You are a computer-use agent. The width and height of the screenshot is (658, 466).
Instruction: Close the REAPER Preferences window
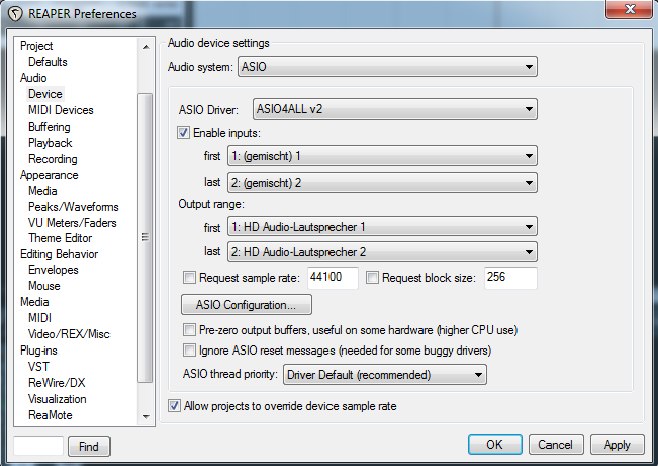pos(630,9)
